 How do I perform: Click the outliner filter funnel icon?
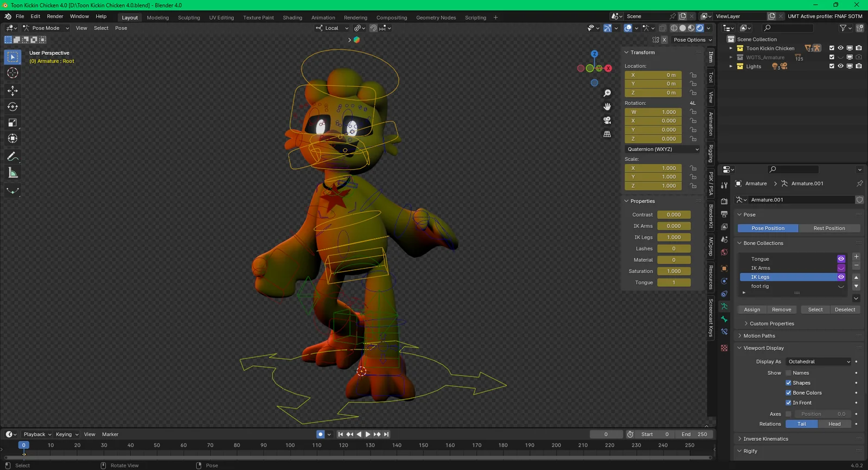click(843, 28)
